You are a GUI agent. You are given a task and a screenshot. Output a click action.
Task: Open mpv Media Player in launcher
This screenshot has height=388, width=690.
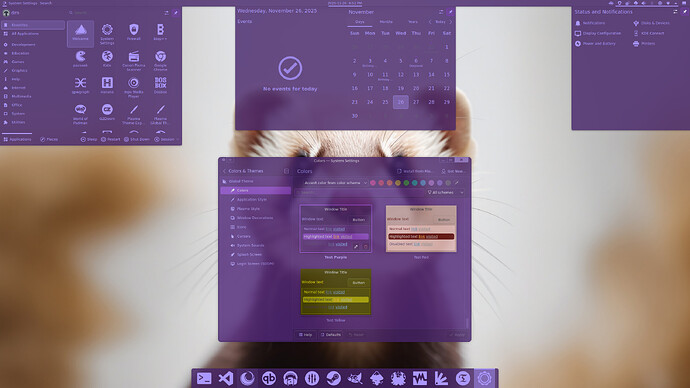click(134, 87)
